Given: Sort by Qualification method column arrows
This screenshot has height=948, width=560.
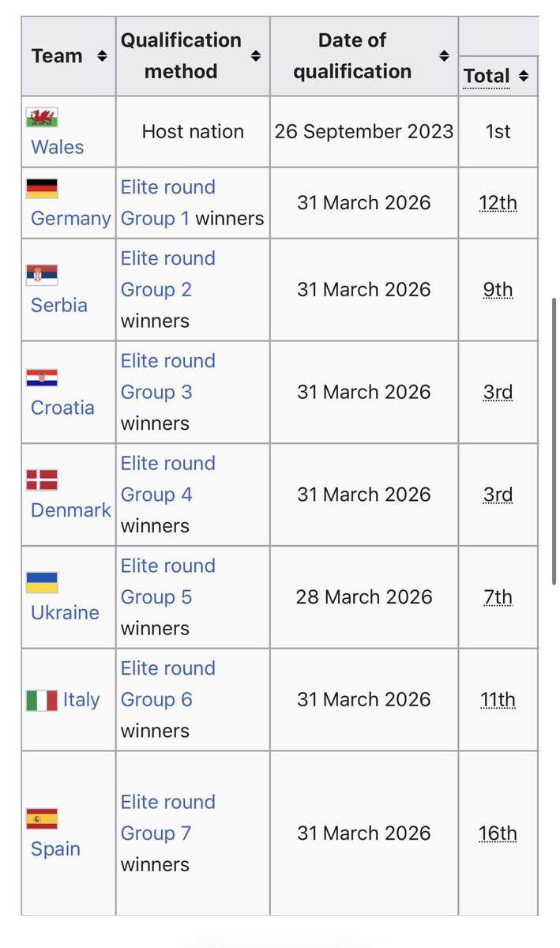Looking at the screenshot, I should [x=255, y=56].
